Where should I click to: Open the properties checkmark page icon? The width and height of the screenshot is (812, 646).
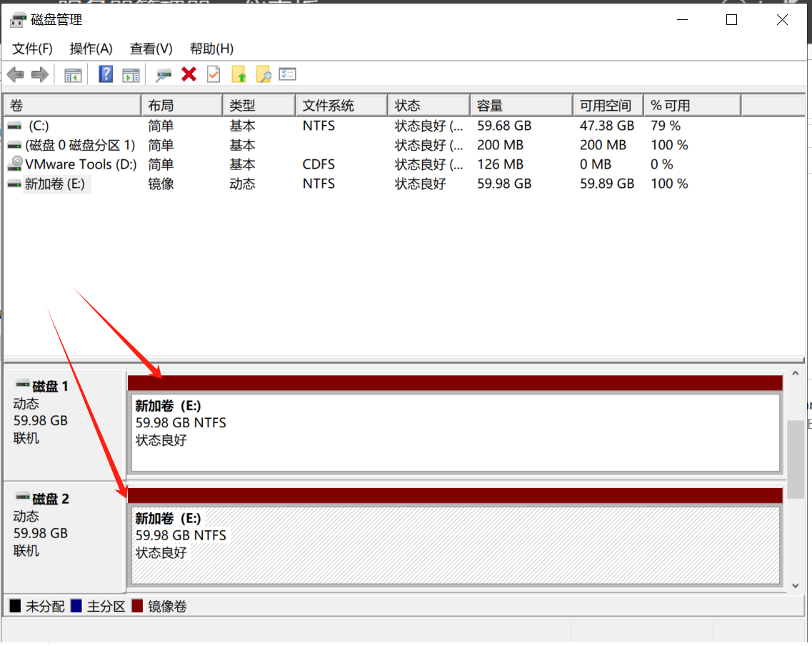[x=214, y=74]
